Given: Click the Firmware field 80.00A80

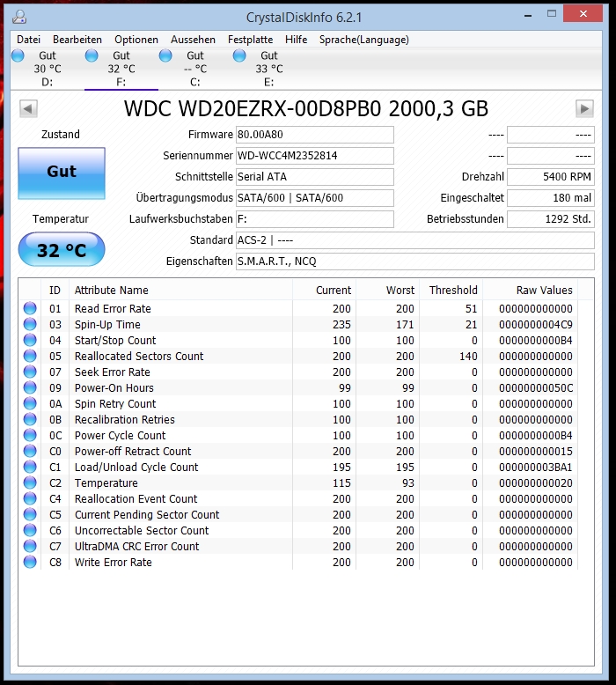Looking at the screenshot, I should 315,135.
